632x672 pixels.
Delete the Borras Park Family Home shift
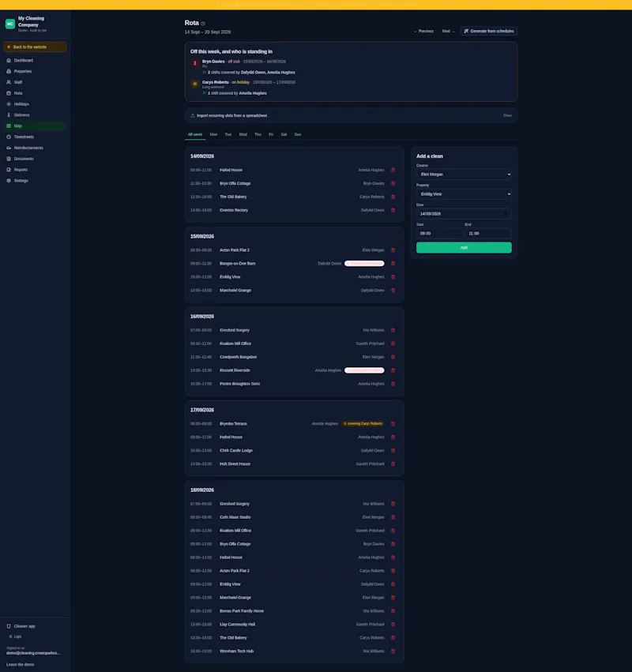coord(393,611)
